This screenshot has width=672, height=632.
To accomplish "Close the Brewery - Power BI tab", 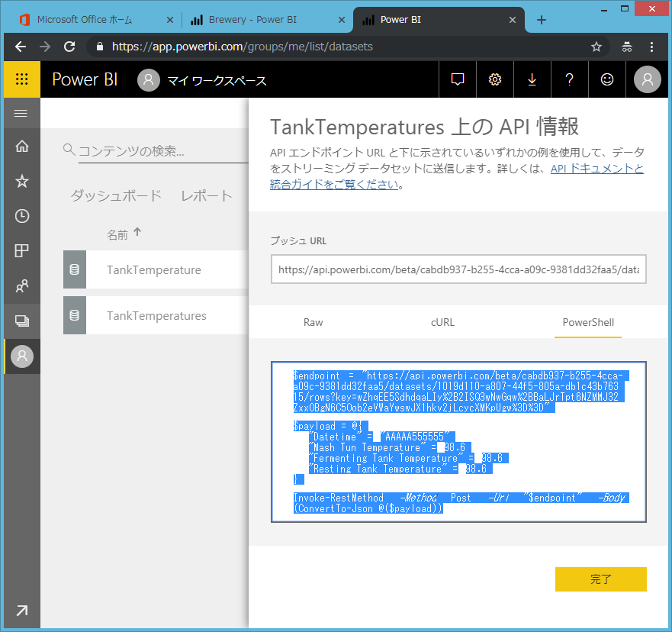I will [x=342, y=20].
